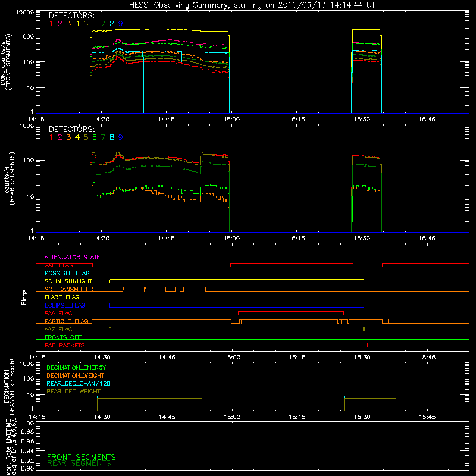
Task: Pick detector 9 in rear segments legend
Action: click(121, 137)
